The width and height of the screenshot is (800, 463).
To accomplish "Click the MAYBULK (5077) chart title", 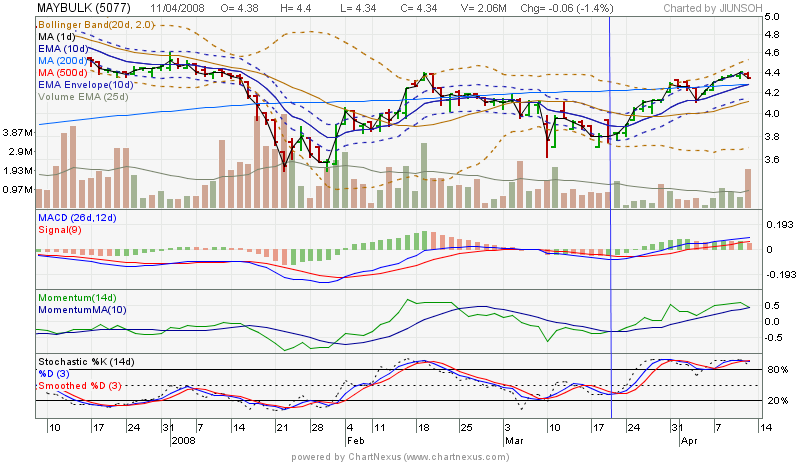I will click(x=84, y=8).
